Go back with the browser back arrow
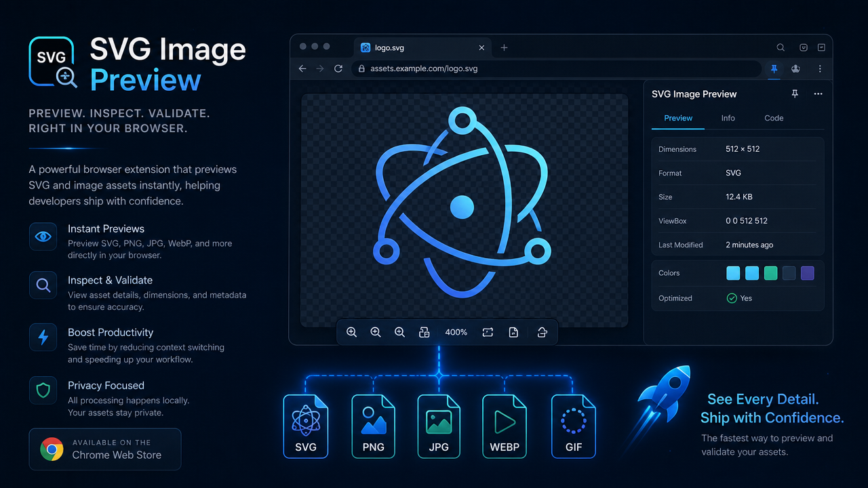 point(302,68)
